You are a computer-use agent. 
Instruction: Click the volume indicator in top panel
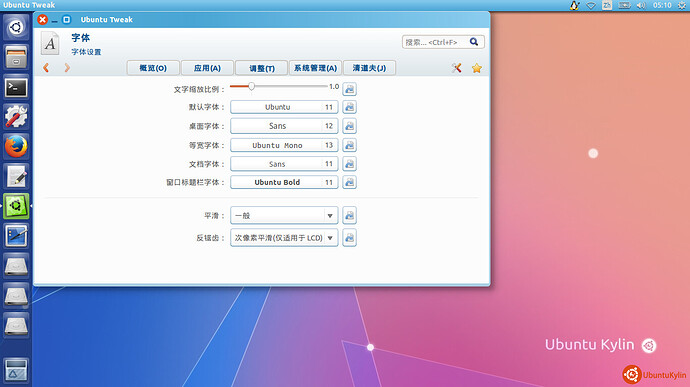(641, 5)
